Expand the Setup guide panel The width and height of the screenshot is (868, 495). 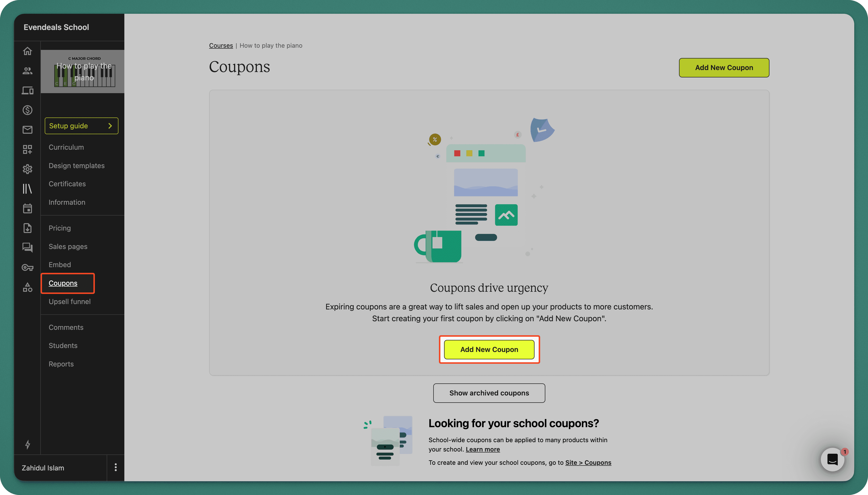[x=81, y=125]
